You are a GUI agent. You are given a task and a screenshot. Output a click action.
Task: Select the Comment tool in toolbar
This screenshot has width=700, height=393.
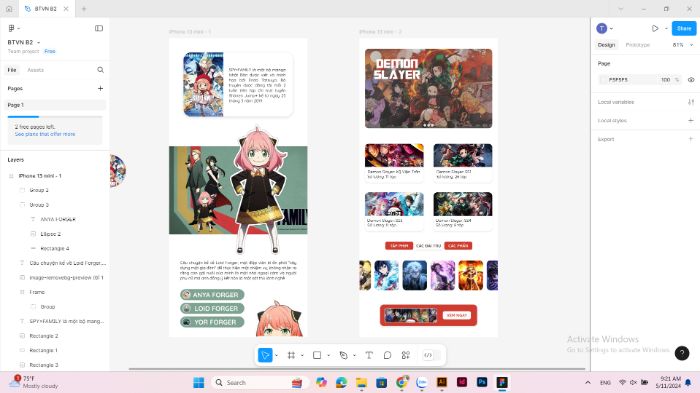[387, 355]
